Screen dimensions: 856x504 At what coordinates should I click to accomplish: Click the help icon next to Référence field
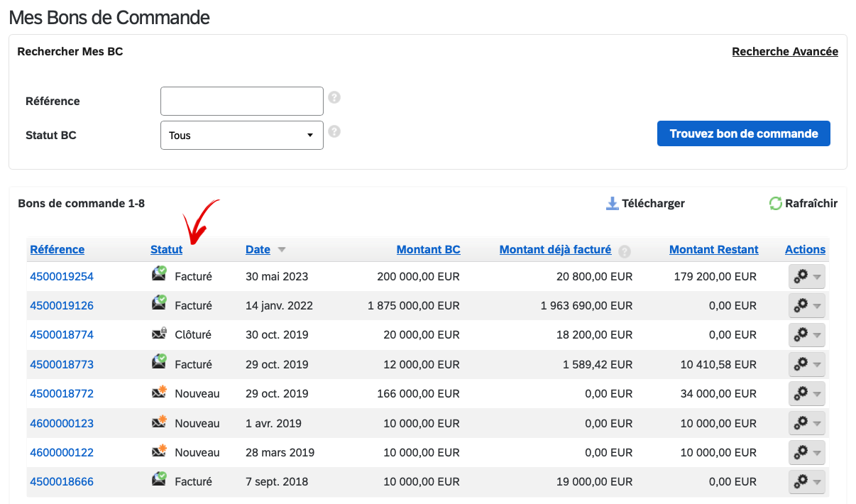point(334,97)
